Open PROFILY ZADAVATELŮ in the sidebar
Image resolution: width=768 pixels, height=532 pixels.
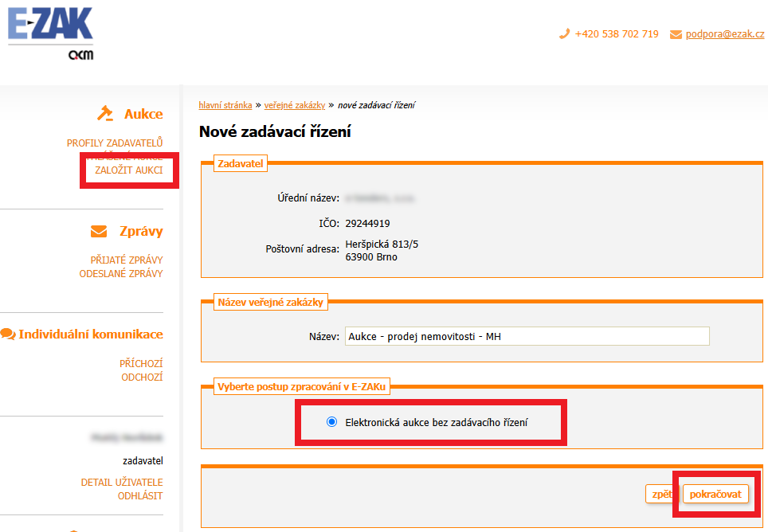pos(115,143)
